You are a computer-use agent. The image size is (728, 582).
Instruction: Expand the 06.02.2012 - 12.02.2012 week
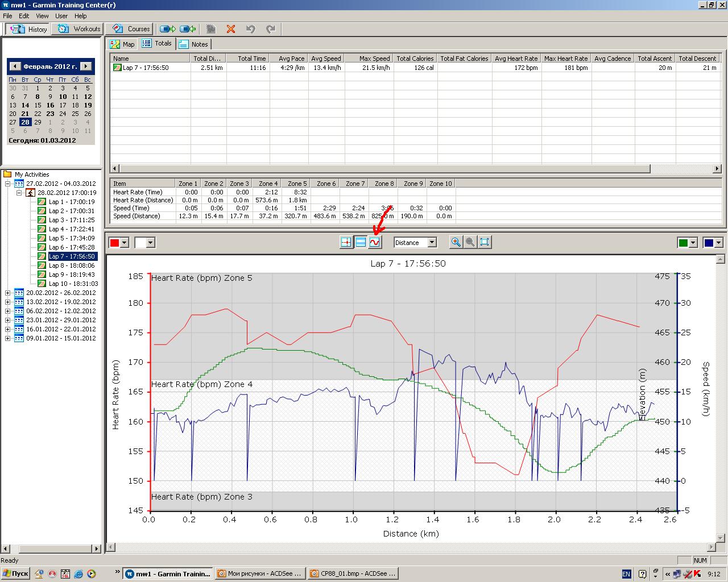(x=8, y=311)
